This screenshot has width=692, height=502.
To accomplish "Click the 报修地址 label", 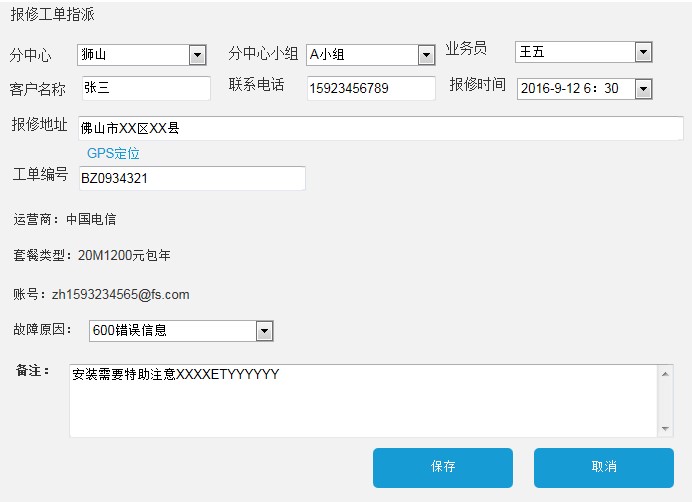I will (39, 125).
